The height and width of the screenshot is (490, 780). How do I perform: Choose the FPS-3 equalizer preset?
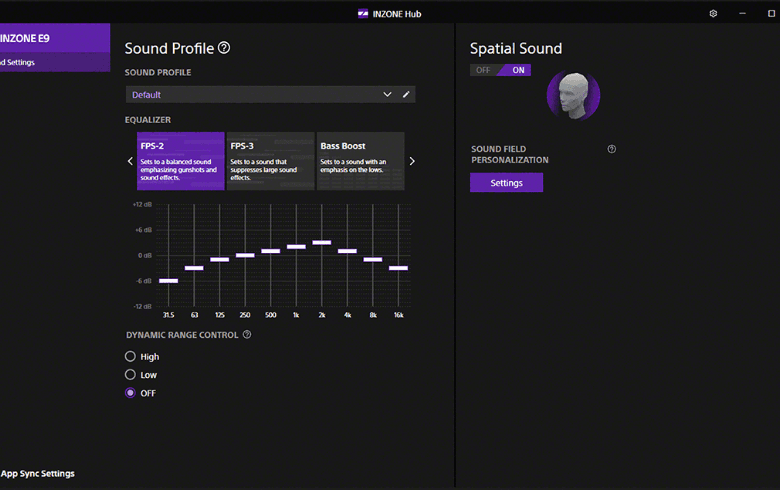270,160
